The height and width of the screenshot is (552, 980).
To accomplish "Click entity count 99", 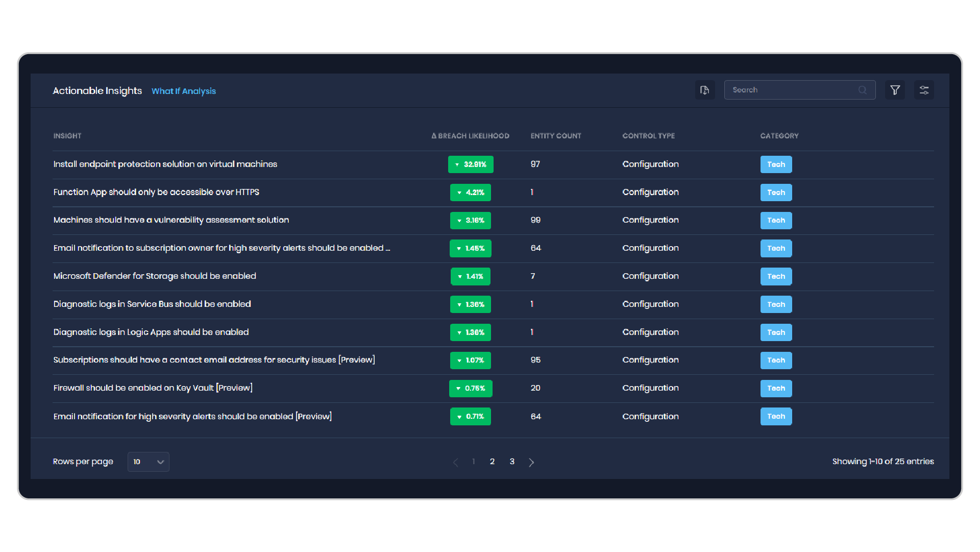I will pyautogui.click(x=535, y=220).
